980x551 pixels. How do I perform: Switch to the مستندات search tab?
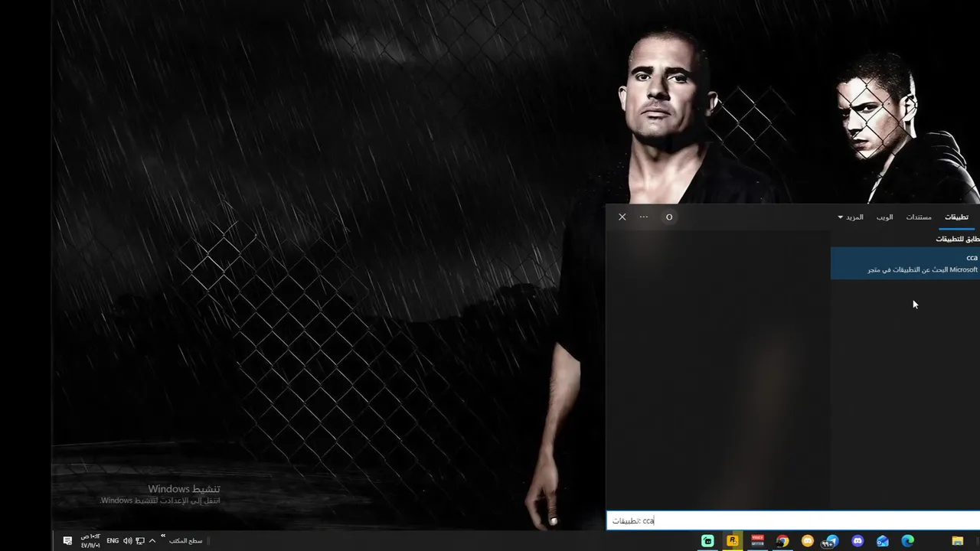[x=919, y=217]
